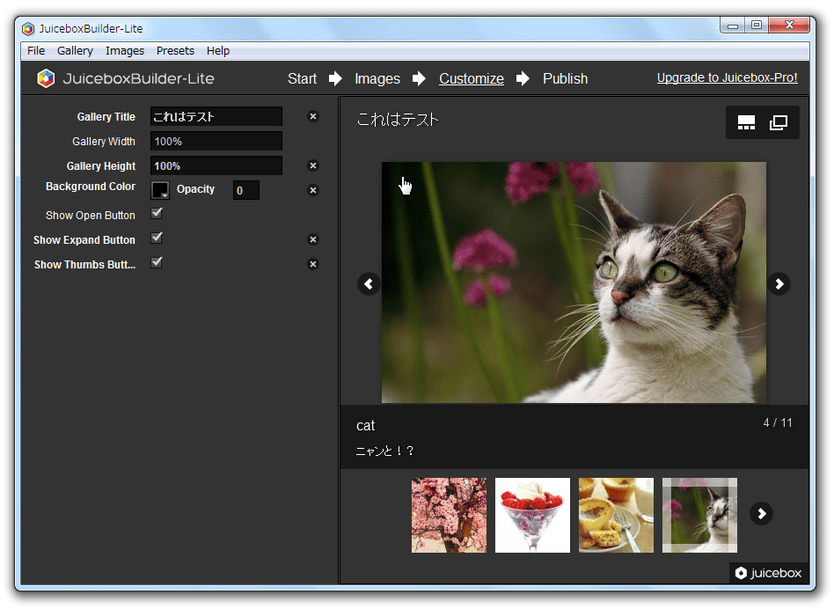Open the Gallery menu
The height and width of the screenshot is (609, 834).
tap(75, 51)
